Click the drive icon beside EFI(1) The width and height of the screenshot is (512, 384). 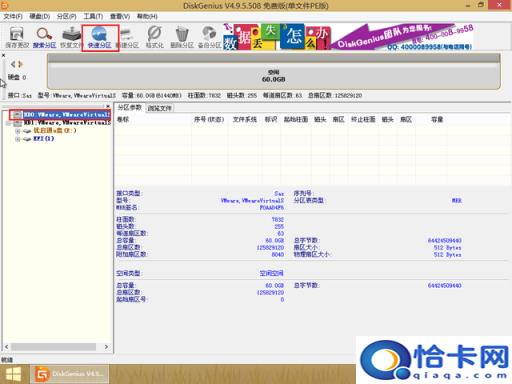(x=27, y=139)
